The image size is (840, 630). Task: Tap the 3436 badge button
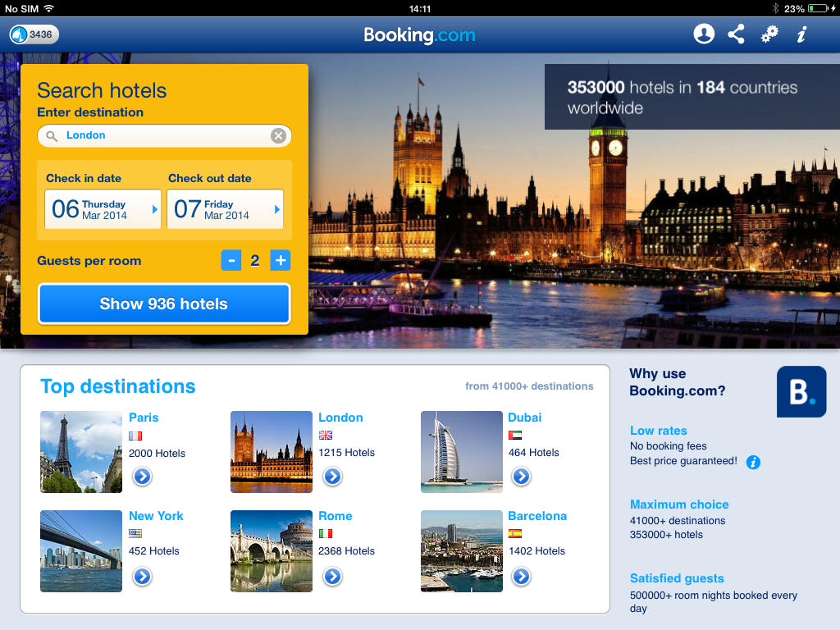click(x=34, y=34)
